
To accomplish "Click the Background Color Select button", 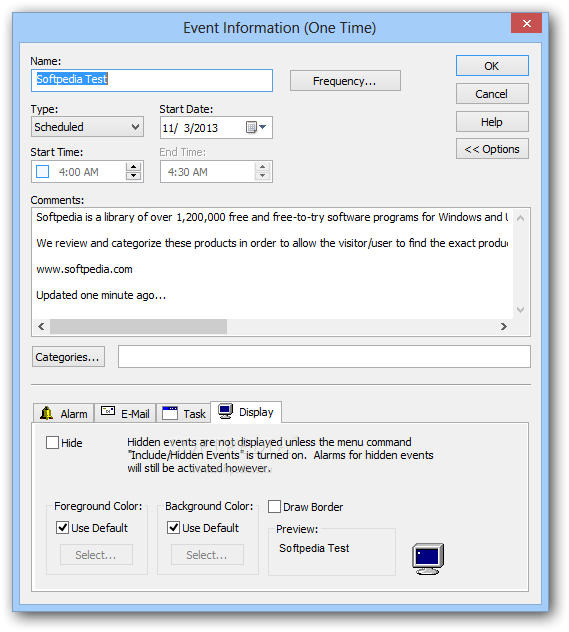I will tap(207, 555).
